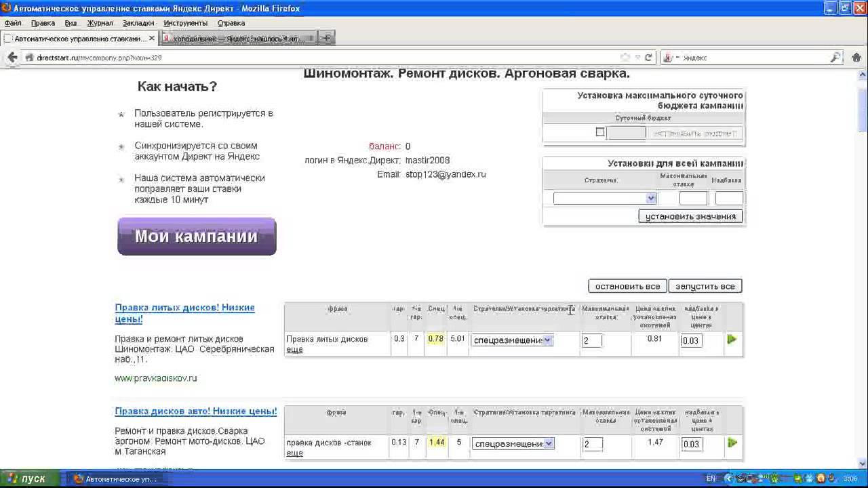This screenshot has width=868, height=488.
Task: Open the Журнал menu
Action: point(100,23)
